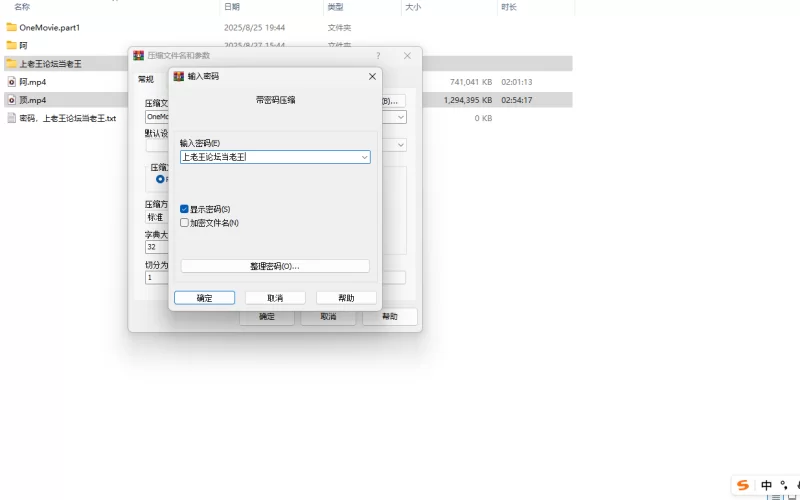Click the Sogou input method S icon

(x=743, y=485)
